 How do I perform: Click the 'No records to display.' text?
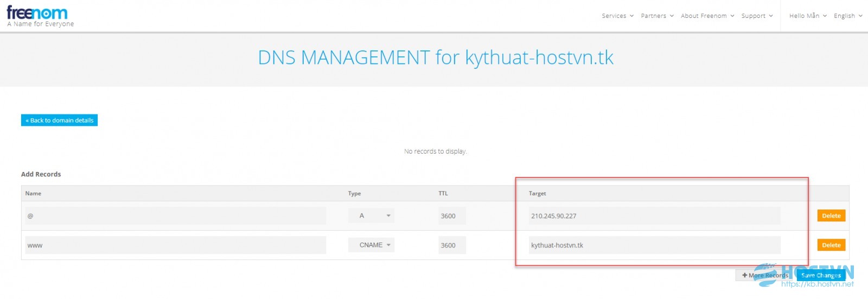tap(435, 151)
